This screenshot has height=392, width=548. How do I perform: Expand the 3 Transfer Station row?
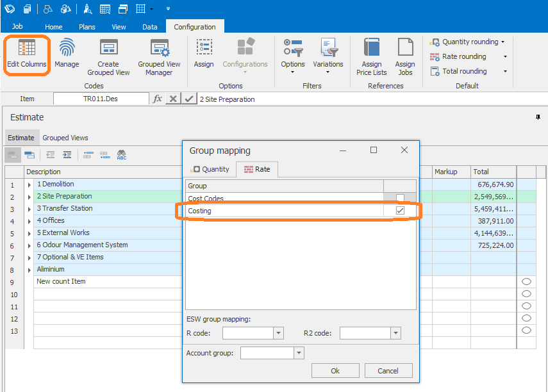click(29, 209)
